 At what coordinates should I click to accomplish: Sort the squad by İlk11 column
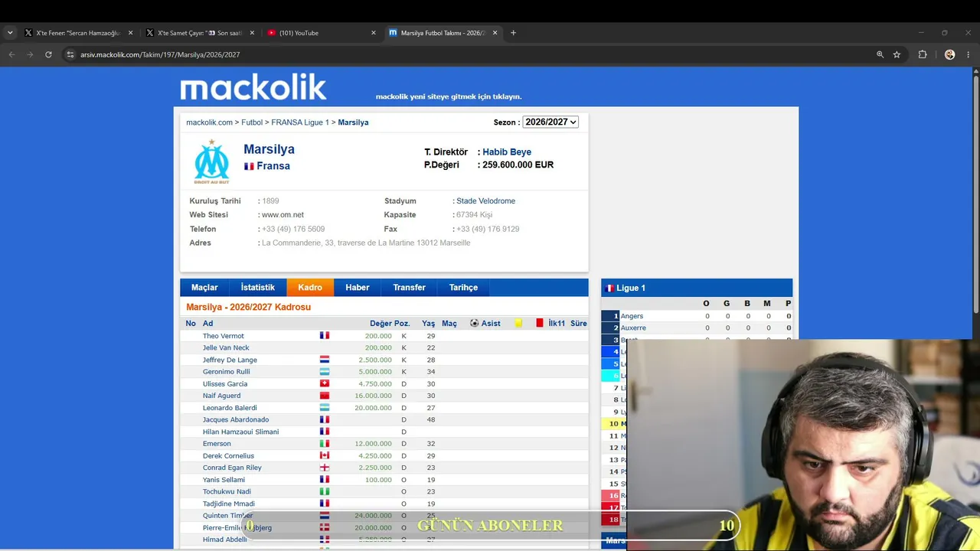[557, 324]
